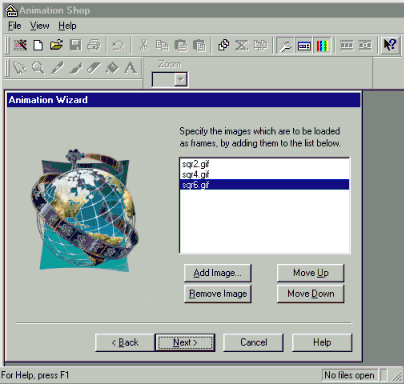Click the Remove Image button
404x384 pixels.
point(217,294)
